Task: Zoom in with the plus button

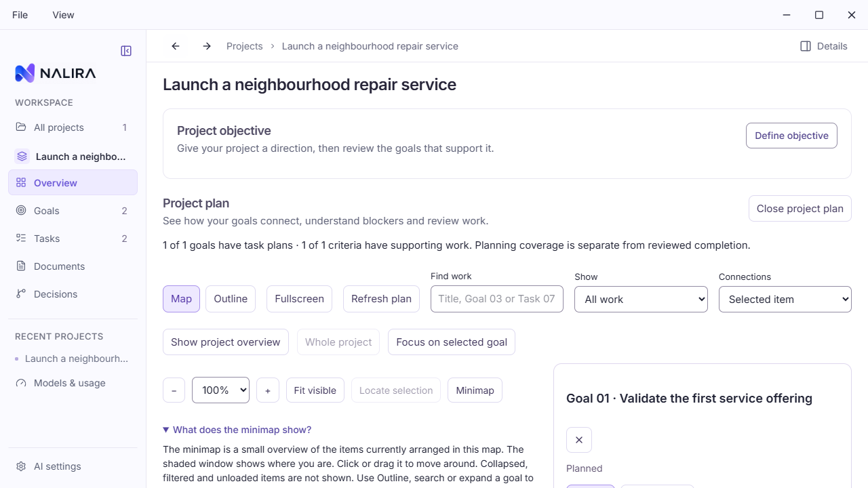Action: click(268, 390)
